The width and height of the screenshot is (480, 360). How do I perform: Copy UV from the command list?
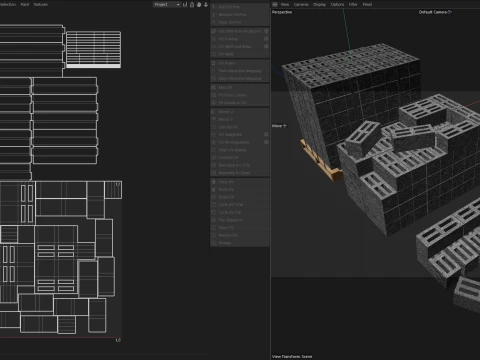[240, 182]
